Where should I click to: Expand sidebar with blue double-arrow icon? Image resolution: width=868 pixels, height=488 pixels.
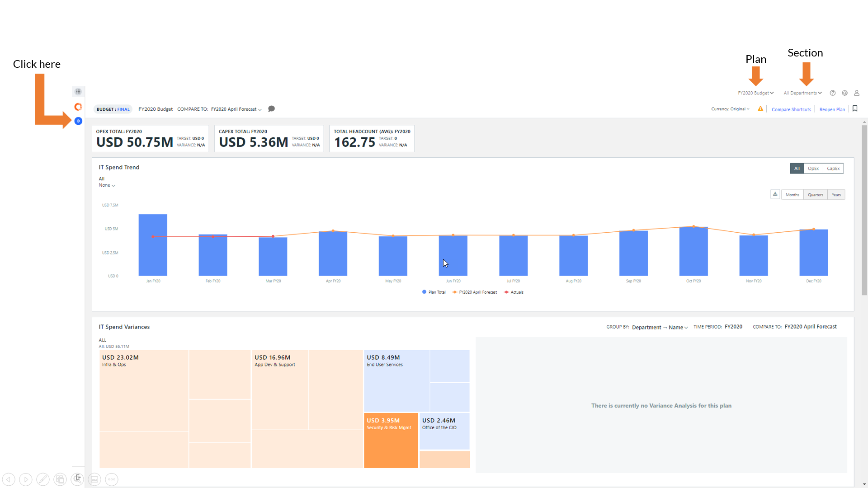coord(78,121)
